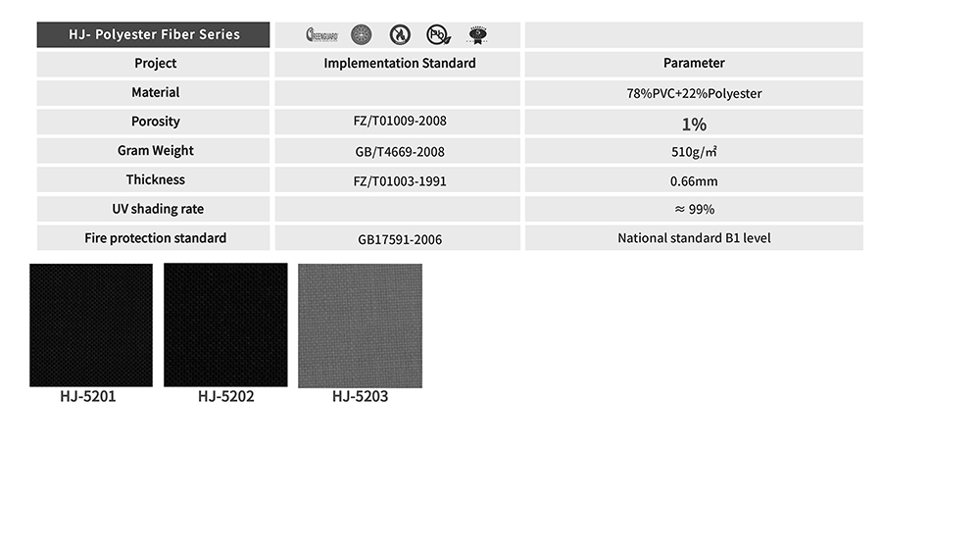Click the National standard B1 level cell
The image size is (980, 552).
tap(694, 238)
